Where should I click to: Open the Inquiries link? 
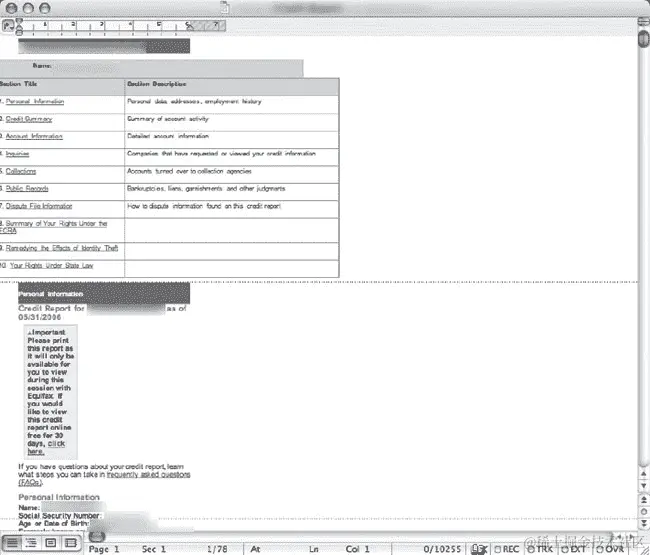tap(17, 154)
